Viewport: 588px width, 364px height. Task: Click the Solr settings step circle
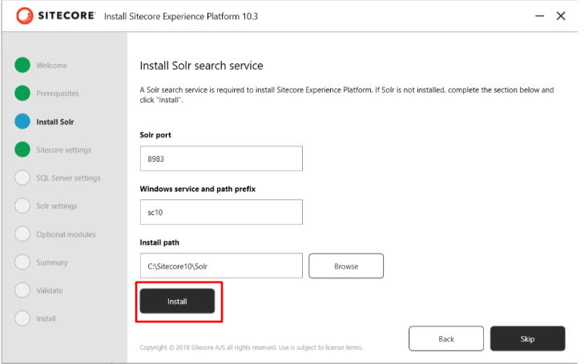tap(22, 206)
